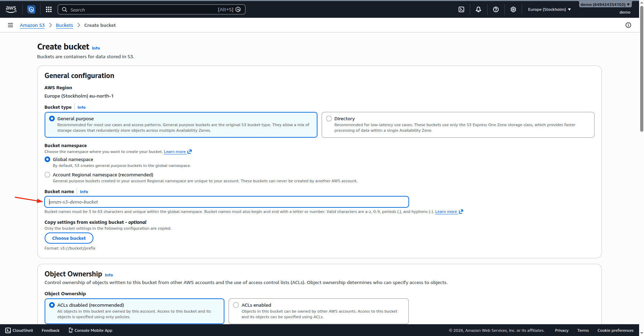Open CloudShell from the footer bar
644x336 pixels.
(x=19, y=330)
